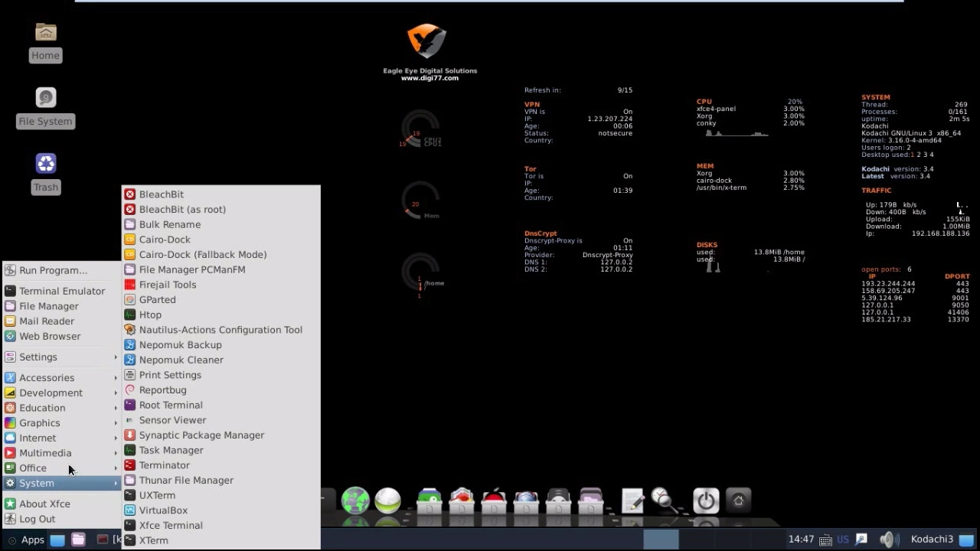980x551 pixels.
Task: Expand the Education submenu
Action: (x=62, y=408)
